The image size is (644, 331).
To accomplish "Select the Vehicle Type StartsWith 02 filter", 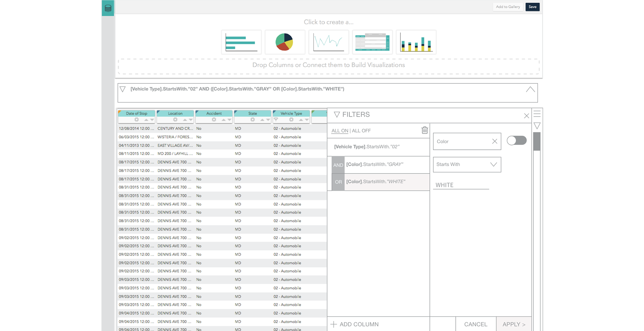I will point(378,147).
